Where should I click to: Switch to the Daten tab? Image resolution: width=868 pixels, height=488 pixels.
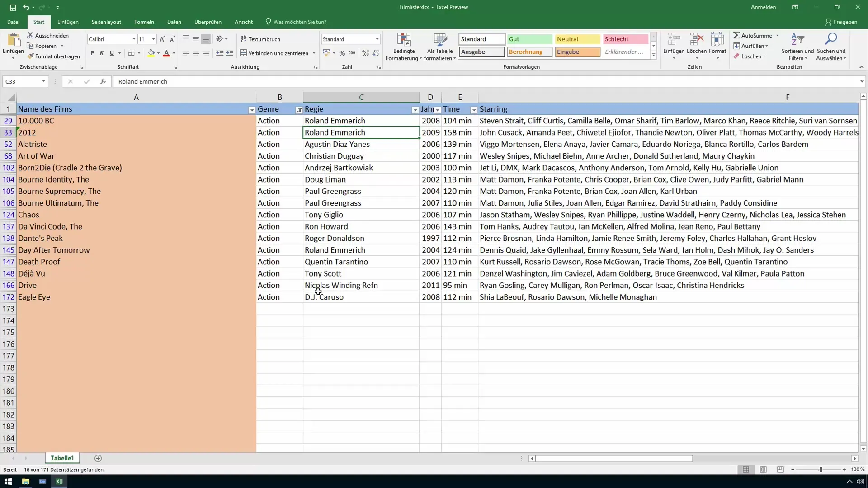(x=174, y=22)
